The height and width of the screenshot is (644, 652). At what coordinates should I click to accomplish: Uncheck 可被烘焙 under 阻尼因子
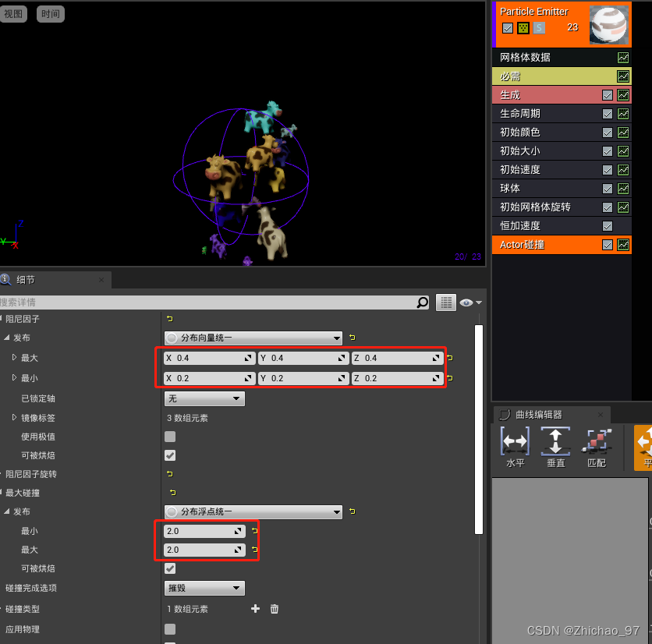tap(170, 455)
